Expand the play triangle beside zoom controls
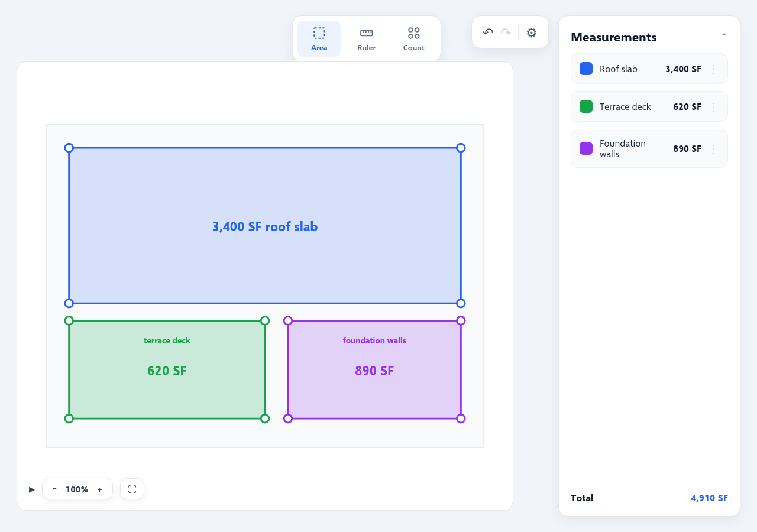757x532 pixels. tap(32, 489)
